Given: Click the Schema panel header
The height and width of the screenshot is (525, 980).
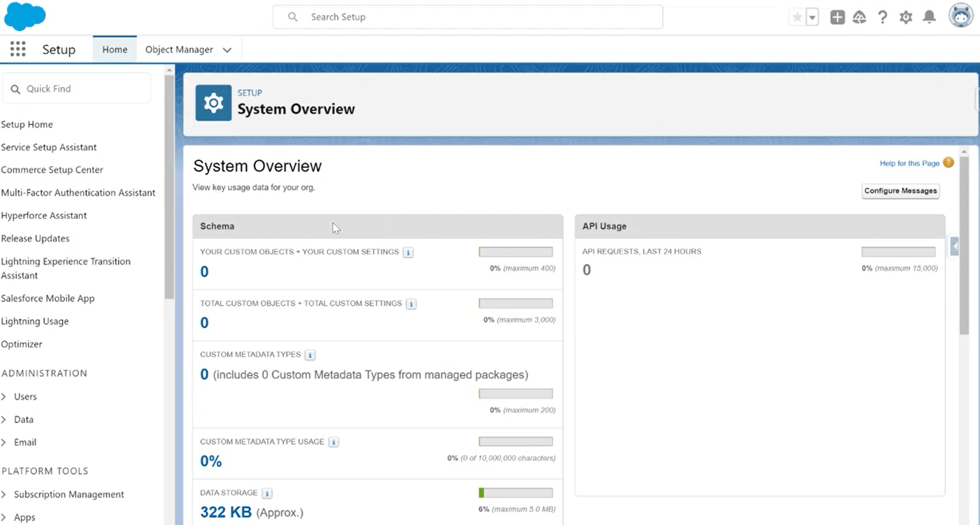Looking at the screenshot, I should point(378,226).
